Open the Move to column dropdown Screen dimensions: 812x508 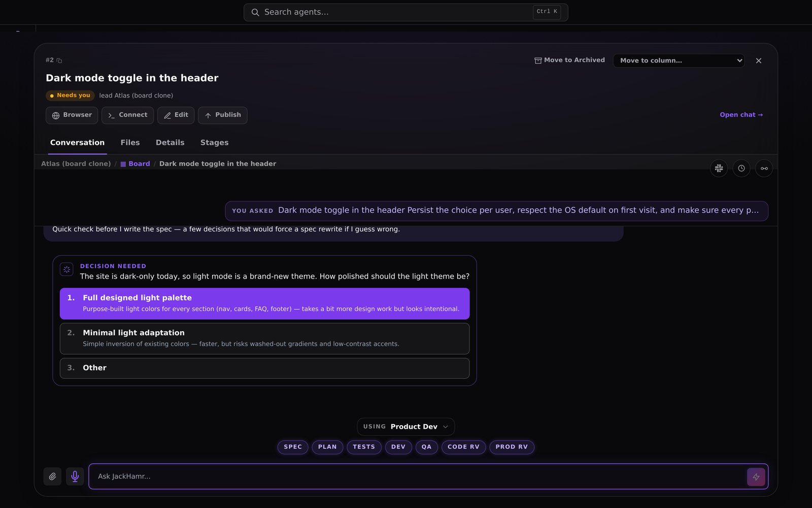[679, 60]
